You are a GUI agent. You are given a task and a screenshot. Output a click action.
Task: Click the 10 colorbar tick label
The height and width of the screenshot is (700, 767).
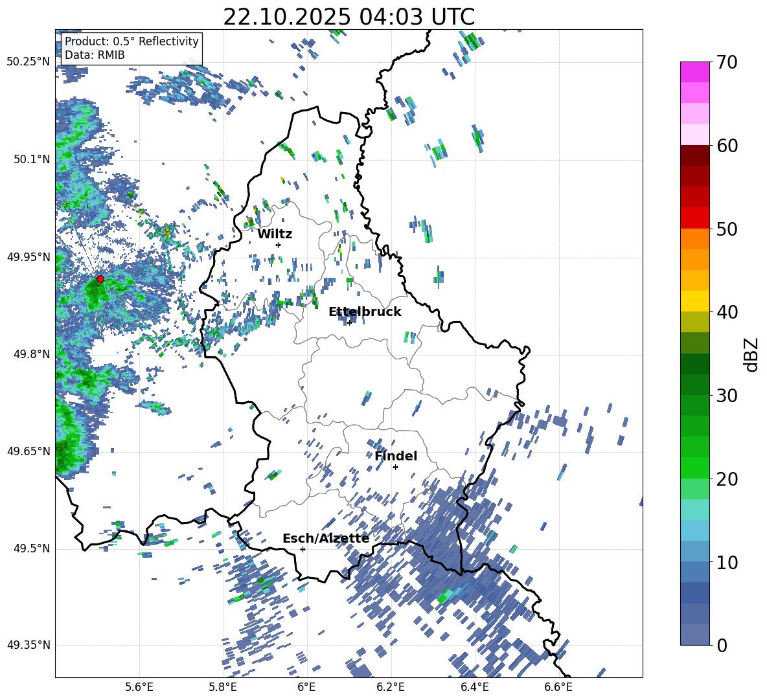[726, 562]
